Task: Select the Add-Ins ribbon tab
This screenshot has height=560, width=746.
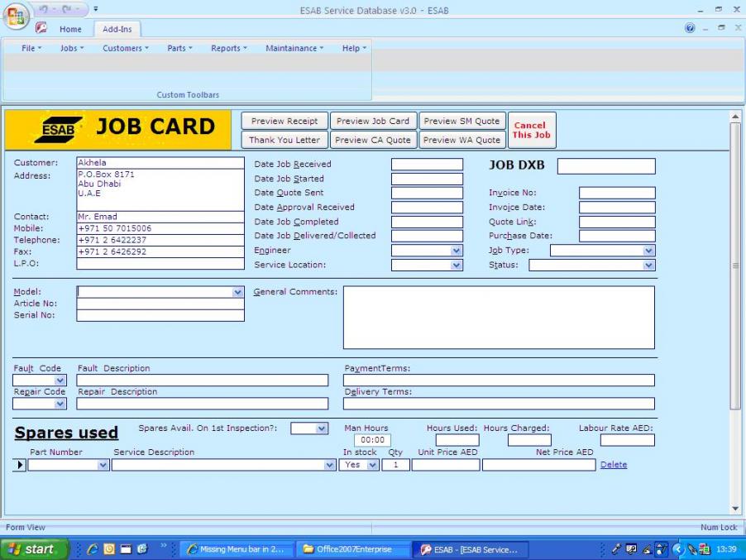Action: 117,29
